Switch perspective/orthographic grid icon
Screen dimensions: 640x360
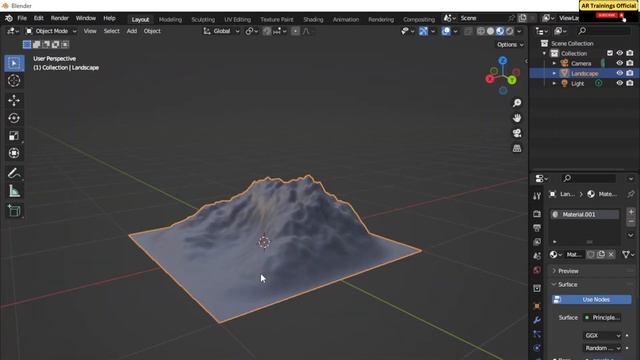pos(517,148)
